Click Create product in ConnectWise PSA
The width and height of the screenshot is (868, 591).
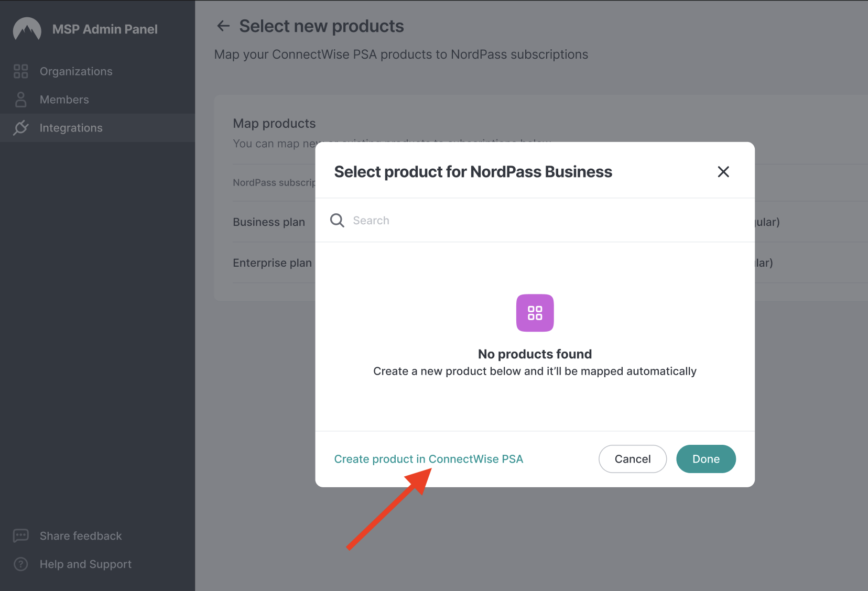click(429, 459)
